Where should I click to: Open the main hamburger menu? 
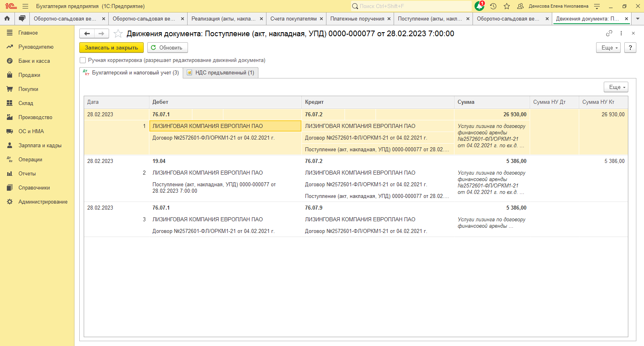point(25,6)
